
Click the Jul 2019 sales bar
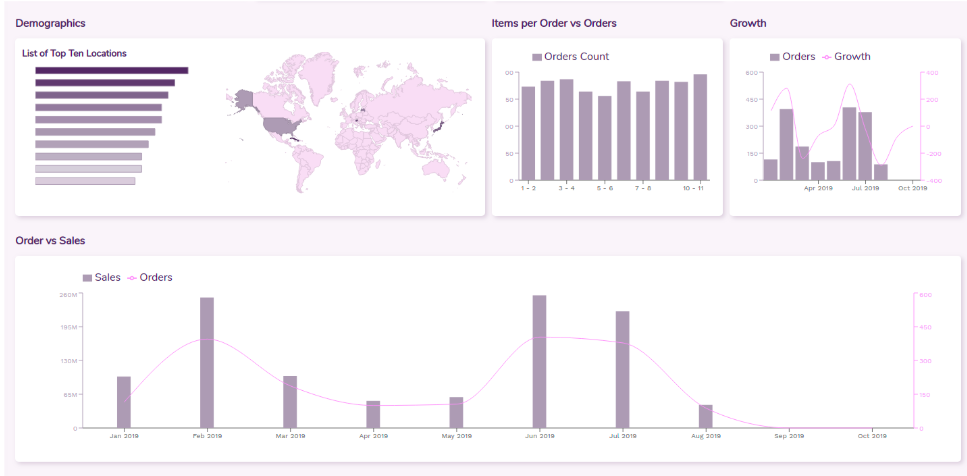point(622,369)
